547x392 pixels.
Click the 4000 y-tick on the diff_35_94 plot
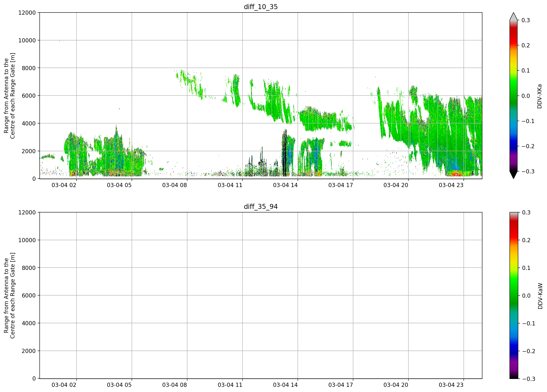[29, 323]
